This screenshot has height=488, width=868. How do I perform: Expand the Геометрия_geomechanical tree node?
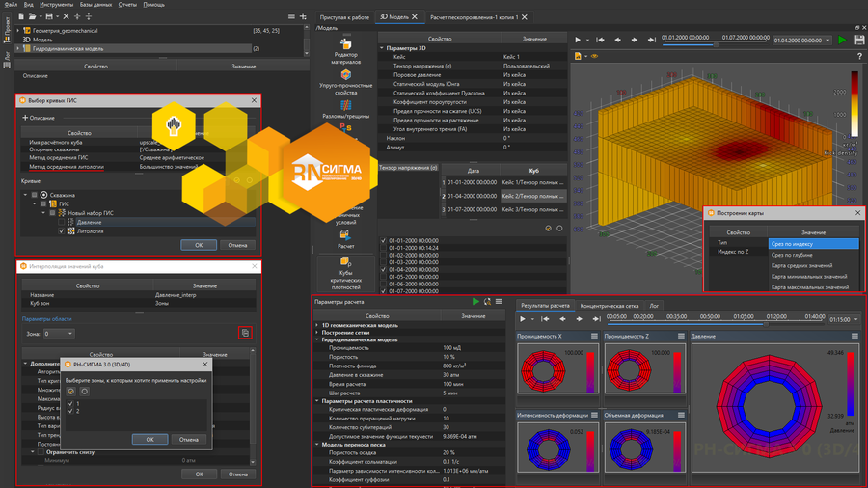[18, 31]
